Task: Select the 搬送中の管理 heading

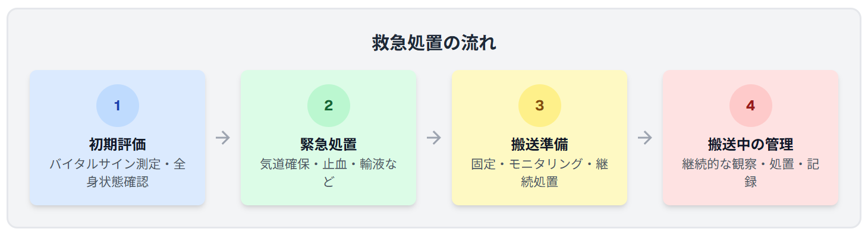Action: tap(751, 145)
